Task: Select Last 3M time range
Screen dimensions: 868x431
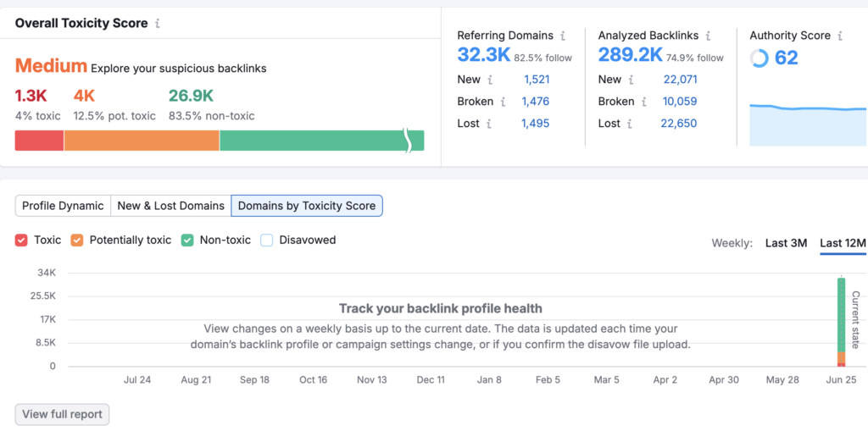Action: click(786, 243)
